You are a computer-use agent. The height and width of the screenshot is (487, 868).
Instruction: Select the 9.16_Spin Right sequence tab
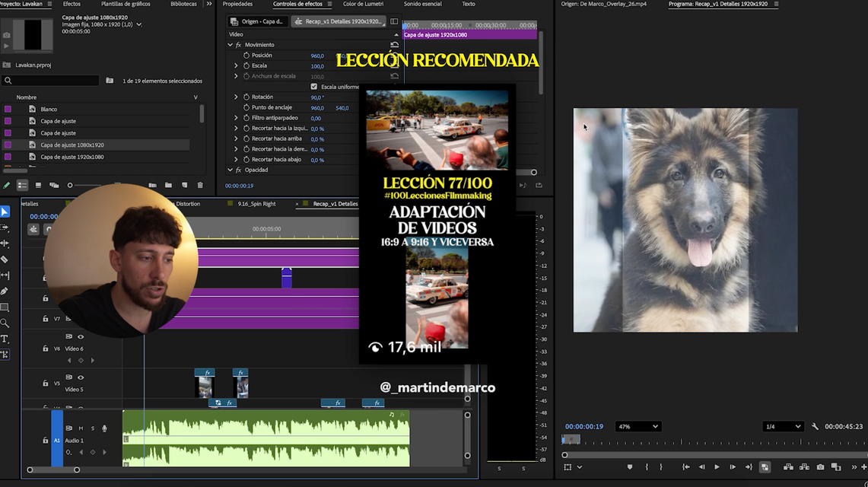256,204
